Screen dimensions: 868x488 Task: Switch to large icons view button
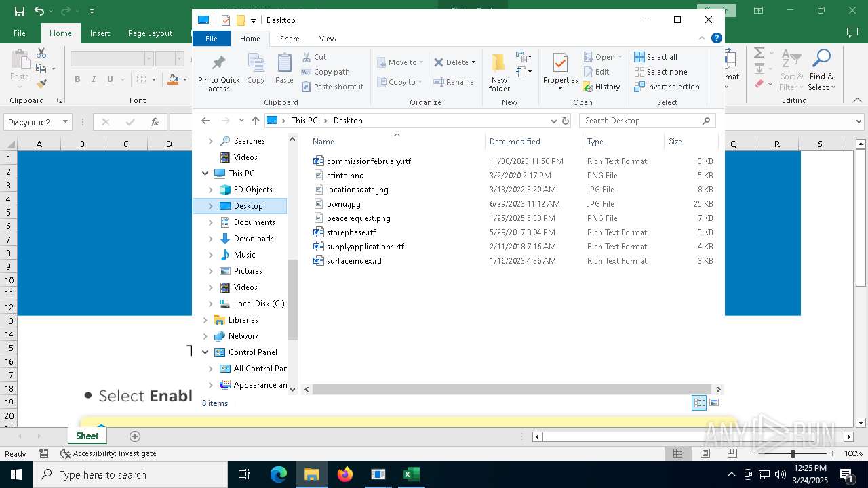point(714,403)
